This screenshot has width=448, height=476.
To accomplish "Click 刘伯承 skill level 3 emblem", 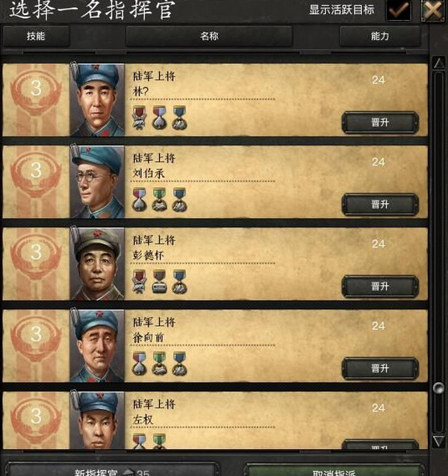I will click(x=36, y=175).
